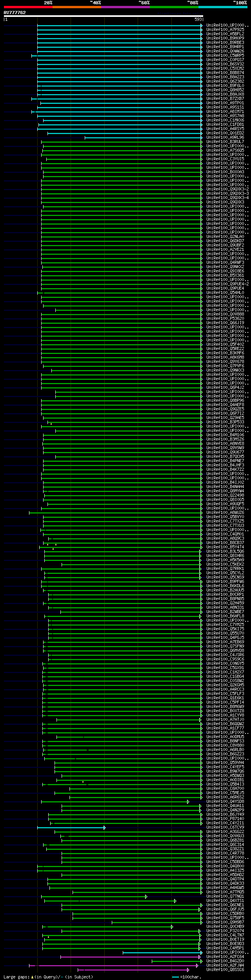
Task: Open hit UniRef100_C1MKX6
Action: (x=225, y=120)
